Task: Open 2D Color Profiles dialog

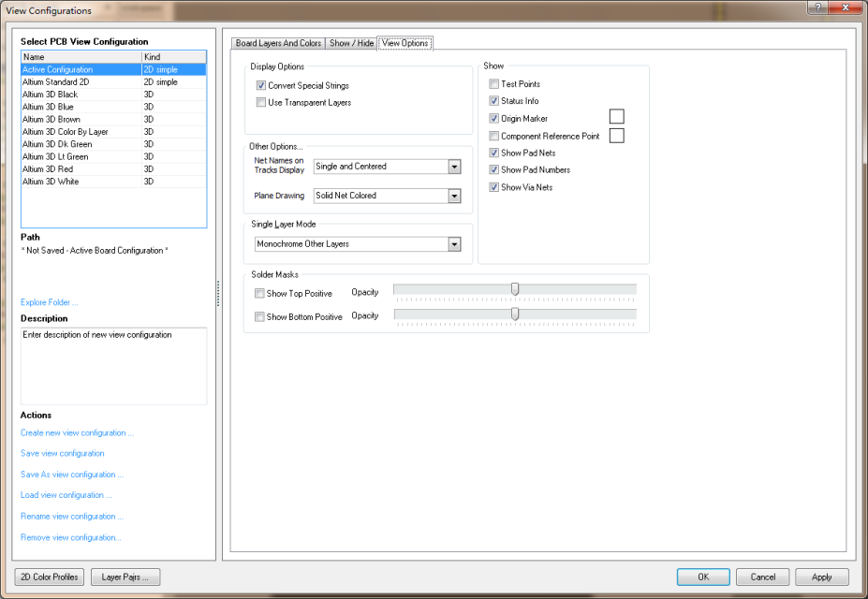Action: pyautogui.click(x=50, y=577)
